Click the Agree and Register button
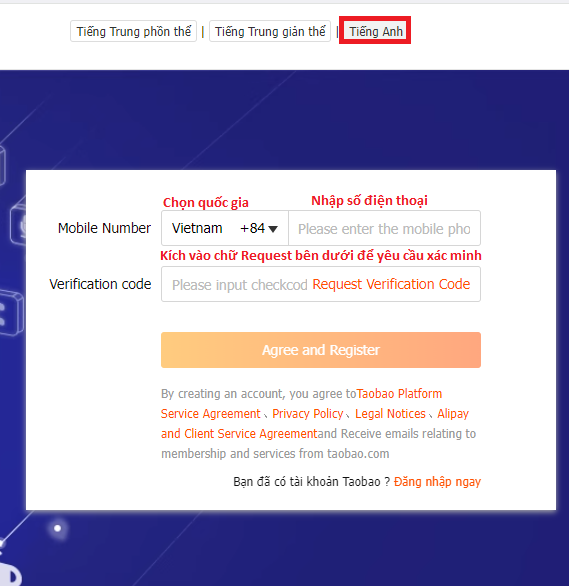The width and height of the screenshot is (572, 586). click(321, 350)
